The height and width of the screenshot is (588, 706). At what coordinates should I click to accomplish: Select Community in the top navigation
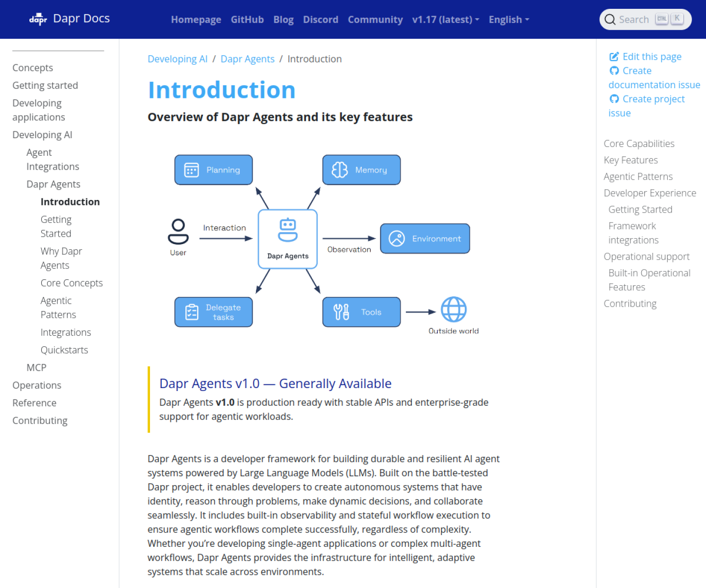375,20
